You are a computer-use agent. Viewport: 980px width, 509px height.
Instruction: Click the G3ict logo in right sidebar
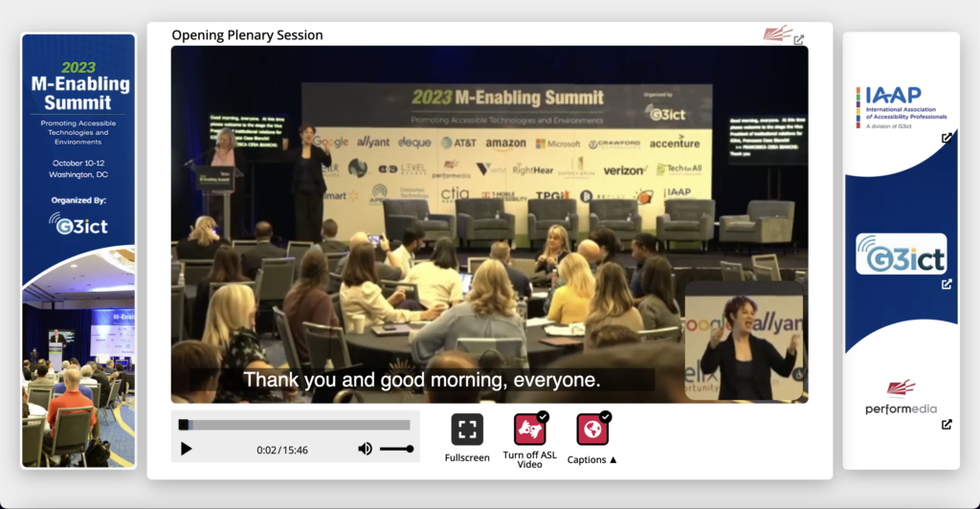(x=901, y=254)
